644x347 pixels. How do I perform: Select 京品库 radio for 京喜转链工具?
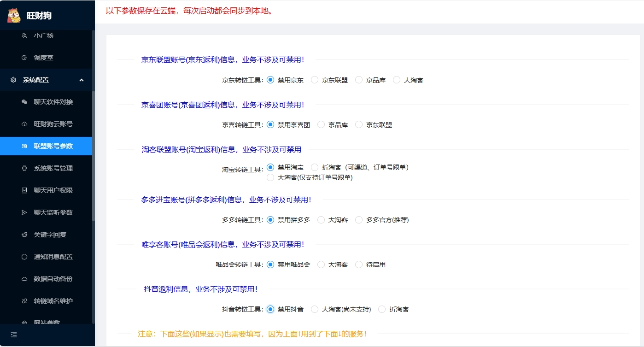322,124
